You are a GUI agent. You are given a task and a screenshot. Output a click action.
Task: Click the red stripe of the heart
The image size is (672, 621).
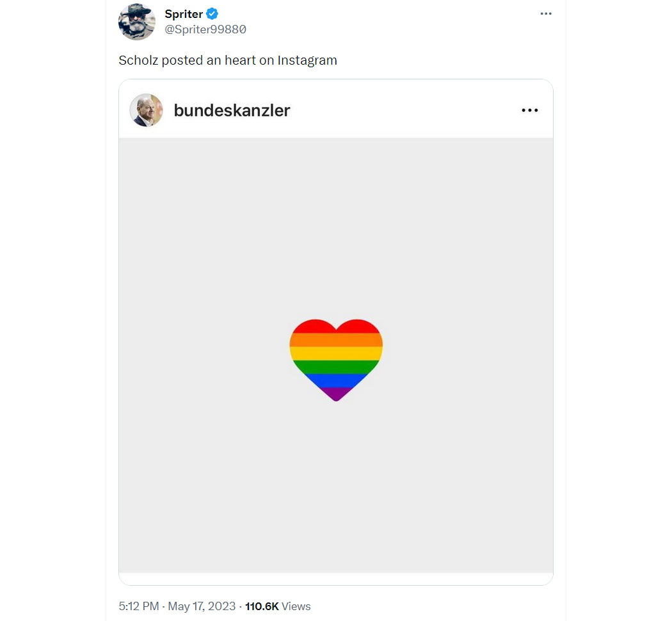coord(336,327)
